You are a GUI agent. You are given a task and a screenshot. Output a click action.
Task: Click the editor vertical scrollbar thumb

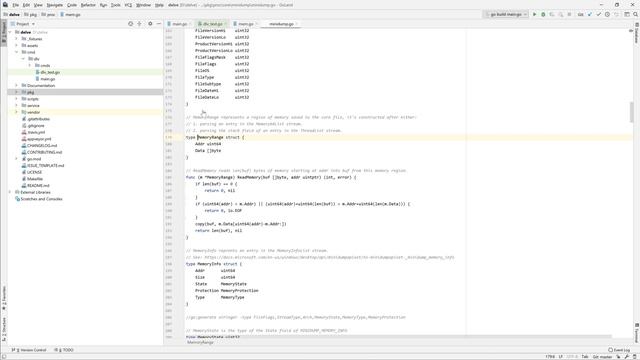click(632, 112)
